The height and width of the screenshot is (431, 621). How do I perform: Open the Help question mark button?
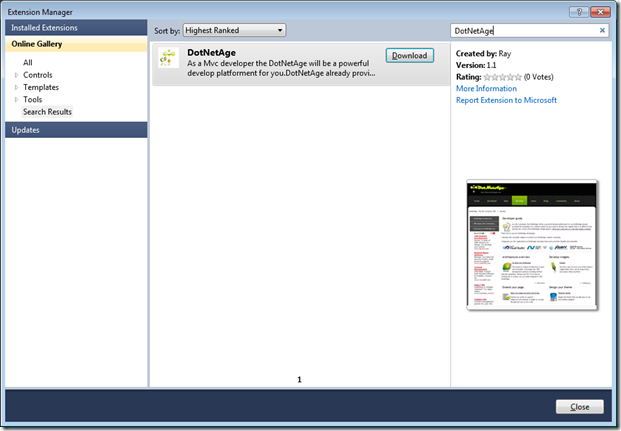[x=579, y=12]
